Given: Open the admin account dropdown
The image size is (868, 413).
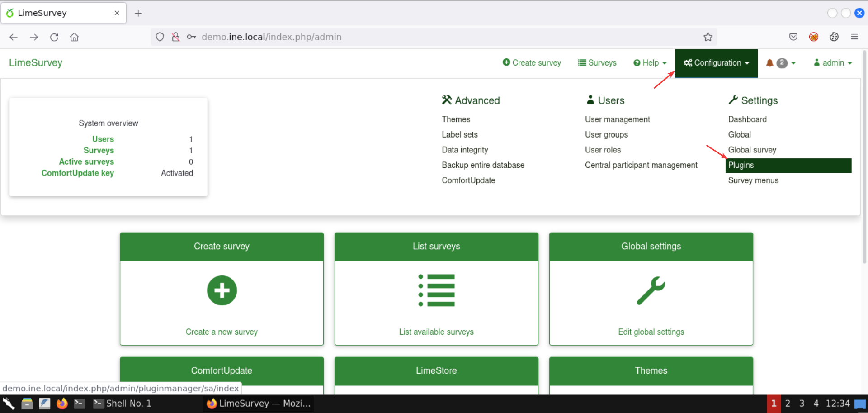Looking at the screenshot, I should [x=832, y=63].
